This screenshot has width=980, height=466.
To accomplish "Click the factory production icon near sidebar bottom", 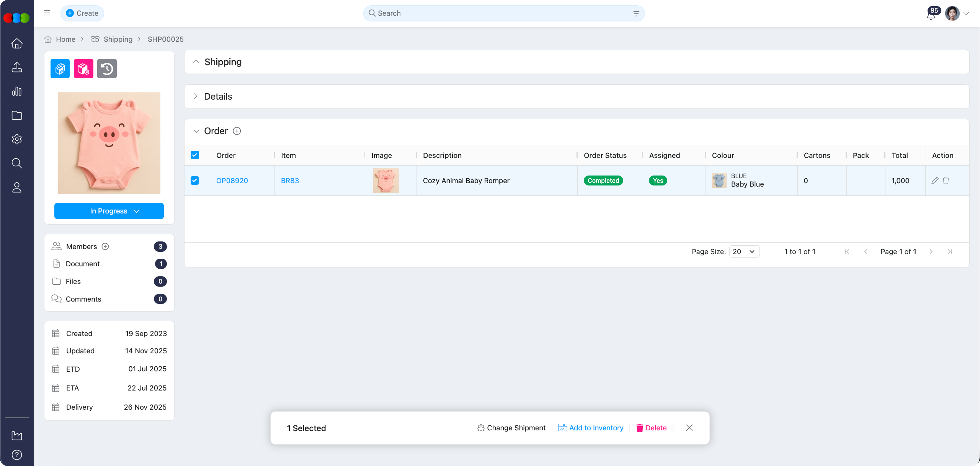I will (x=17, y=436).
